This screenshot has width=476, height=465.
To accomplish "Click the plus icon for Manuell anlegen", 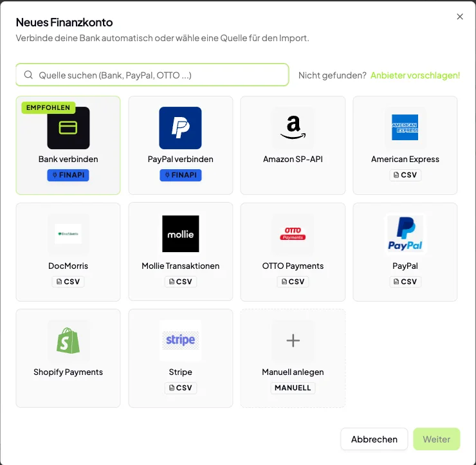I will click(293, 341).
